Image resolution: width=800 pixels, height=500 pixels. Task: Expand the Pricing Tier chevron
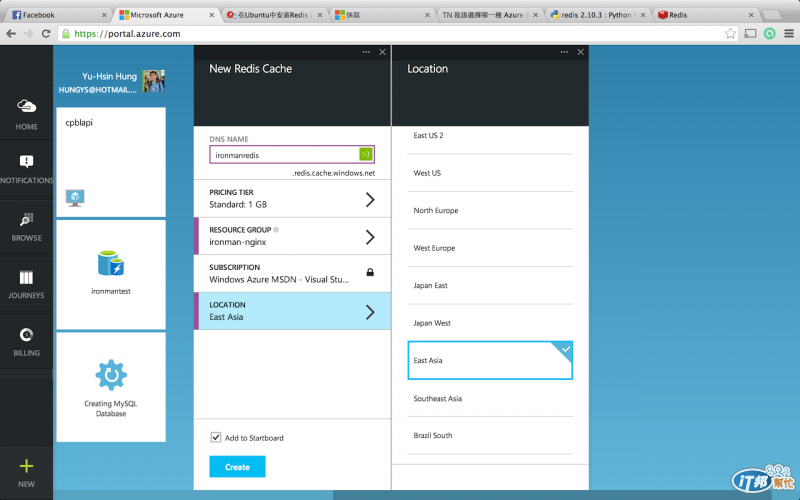click(x=370, y=199)
